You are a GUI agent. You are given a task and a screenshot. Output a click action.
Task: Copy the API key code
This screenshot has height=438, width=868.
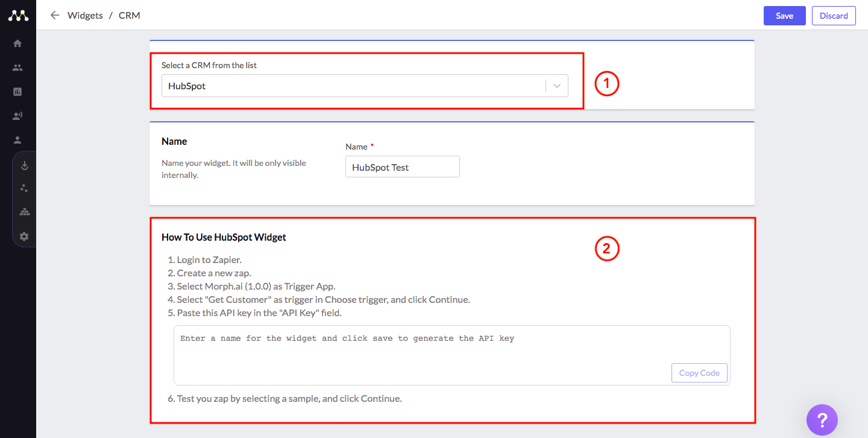click(x=699, y=373)
